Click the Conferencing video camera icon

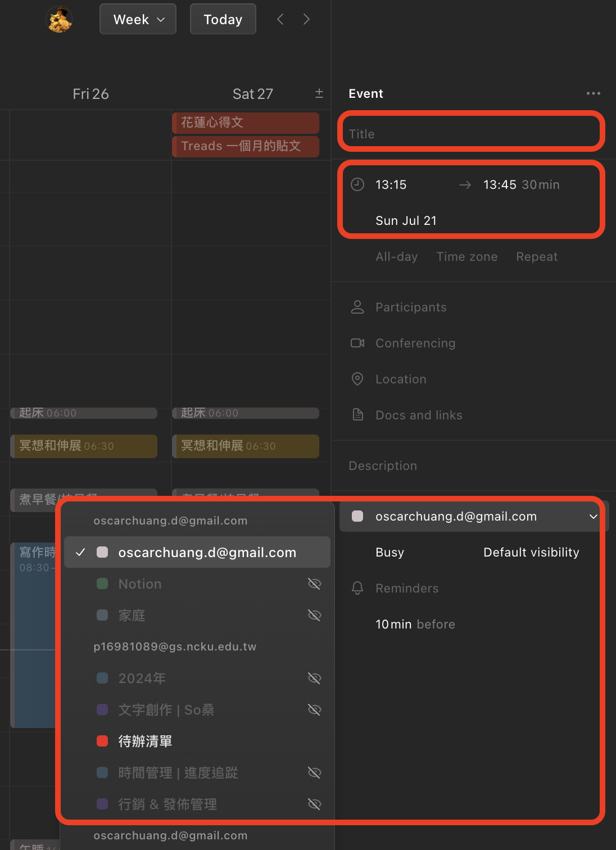(x=357, y=343)
